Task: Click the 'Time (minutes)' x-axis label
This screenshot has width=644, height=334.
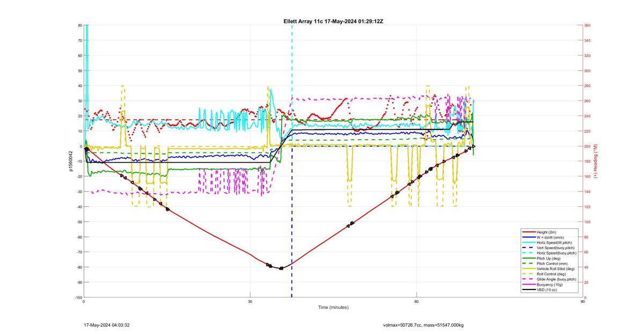Action: [x=333, y=307]
